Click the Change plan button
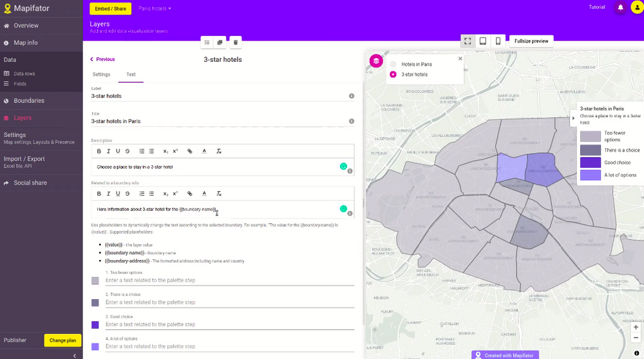 pyautogui.click(x=62, y=340)
